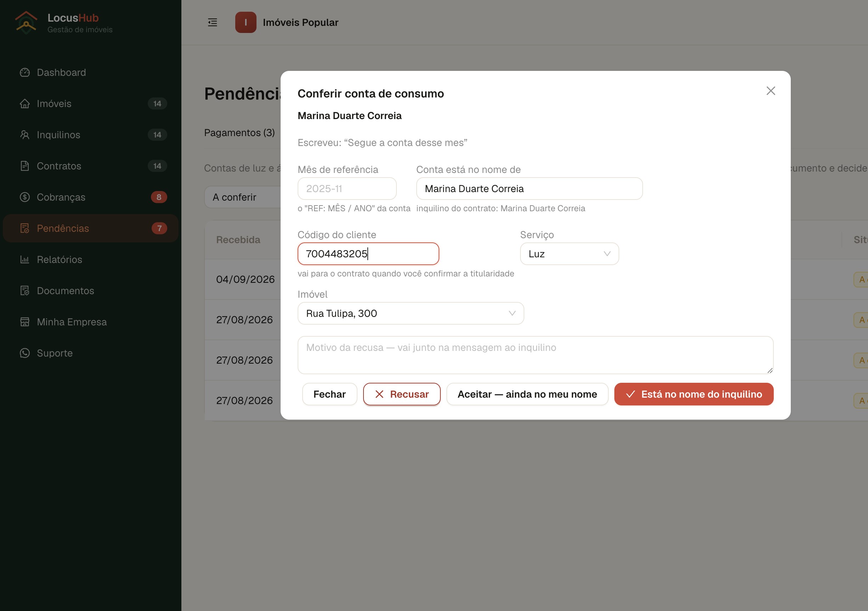The image size is (868, 611).
Task: Click the LocusHub logo icon
Action: tap(26, 22)
